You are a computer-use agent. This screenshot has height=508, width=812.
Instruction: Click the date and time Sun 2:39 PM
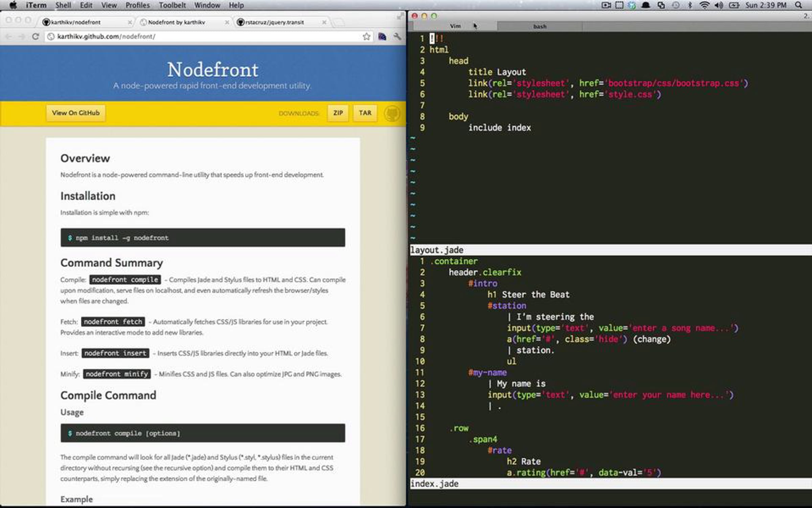[x=766, y=5]
